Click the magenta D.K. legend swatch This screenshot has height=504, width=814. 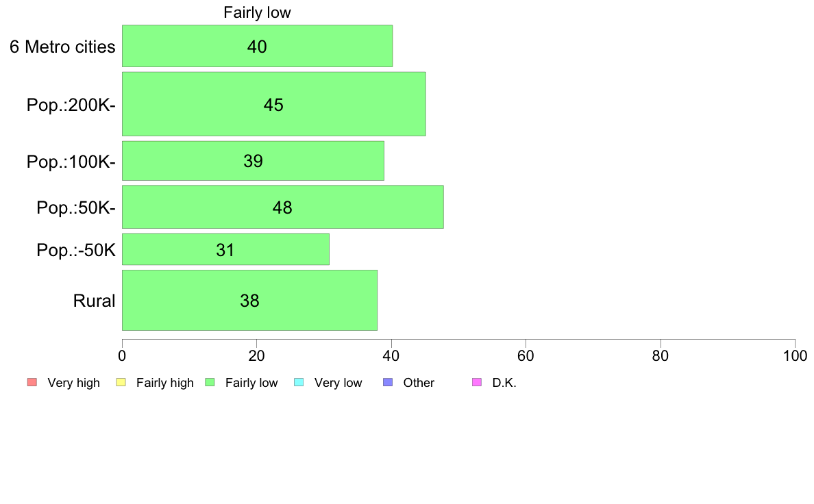click(477, 383)
